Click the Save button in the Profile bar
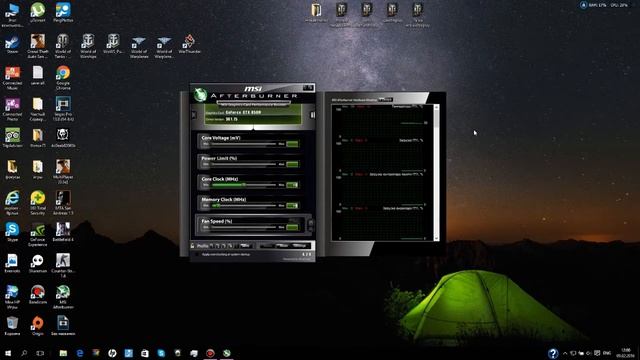 point(245,246)
